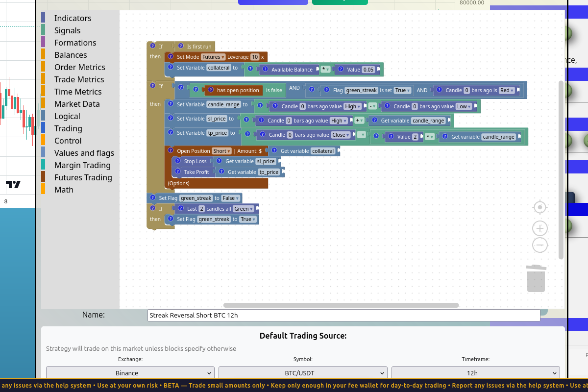
Task: Open the Signals block category
Action: tap(67, 30)
